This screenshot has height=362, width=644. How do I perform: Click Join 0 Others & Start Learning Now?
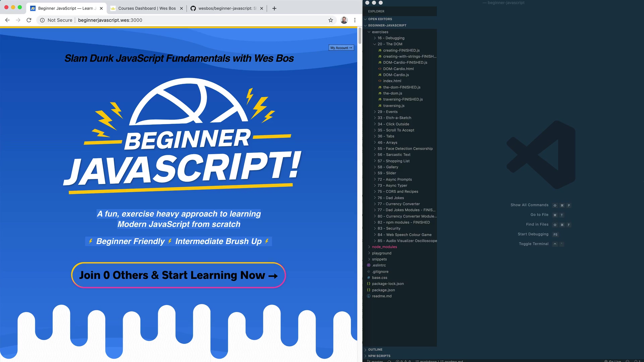click(178, 275)
